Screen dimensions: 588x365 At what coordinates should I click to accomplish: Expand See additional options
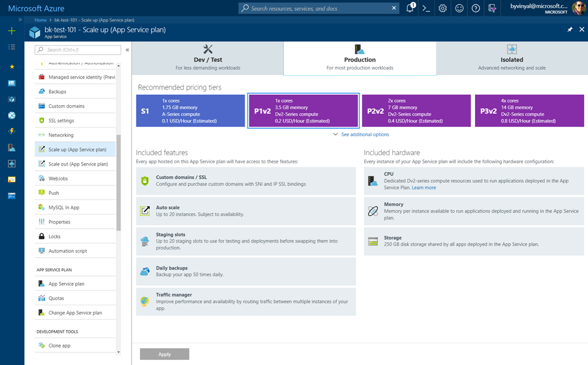pyautogui.click(x=361, y=135)
